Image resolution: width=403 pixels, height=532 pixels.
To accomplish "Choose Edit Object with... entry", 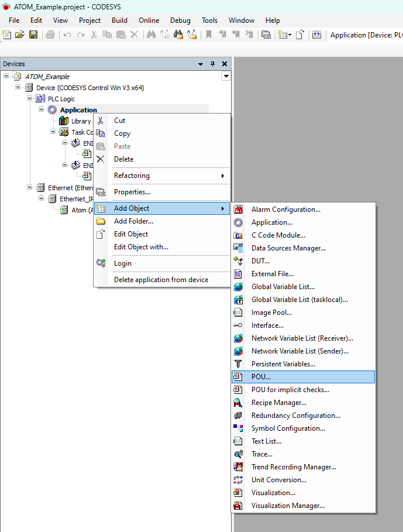I will [x=162, y=247].
